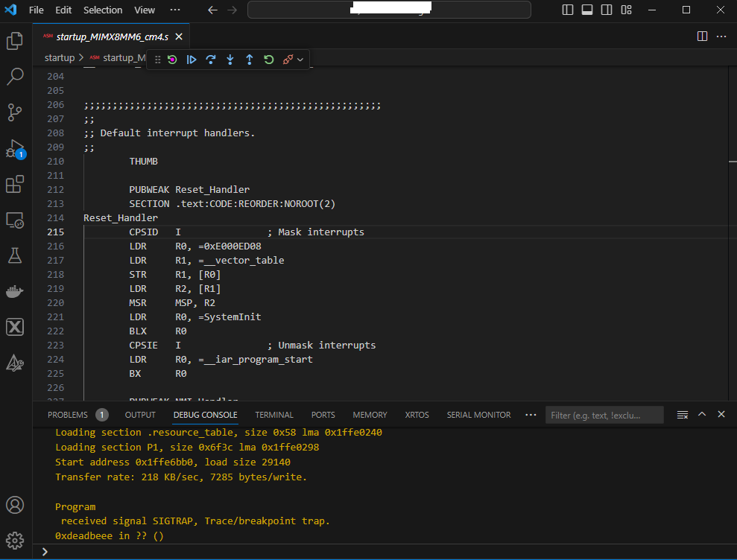Open the Run and Debug view
This screenshot has width=737, height=560.
click(15, 149)
